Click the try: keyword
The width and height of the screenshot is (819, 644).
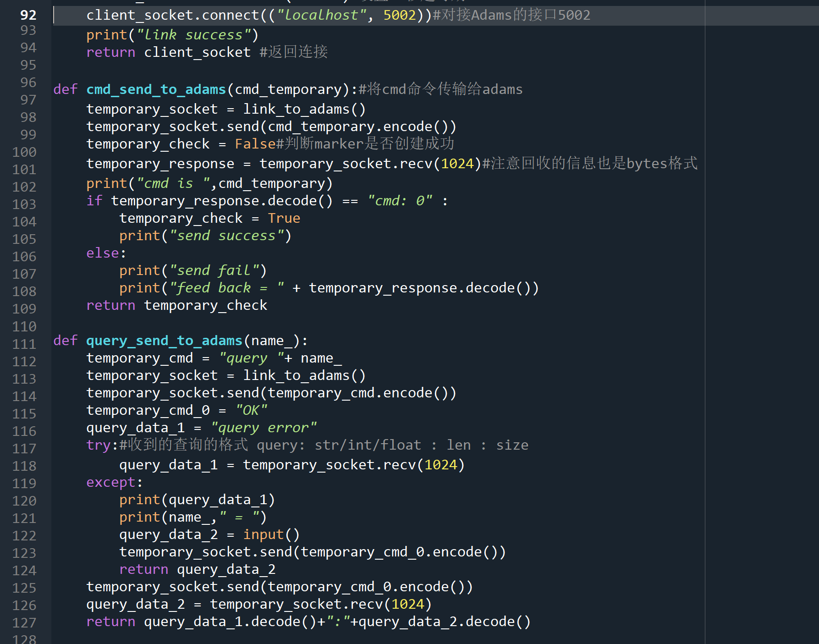point(102,445)
